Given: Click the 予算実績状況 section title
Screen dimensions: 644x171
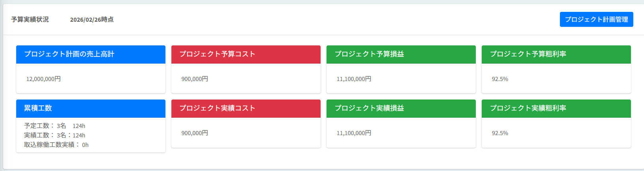Looking at the screenshot, I should (30, 19).
